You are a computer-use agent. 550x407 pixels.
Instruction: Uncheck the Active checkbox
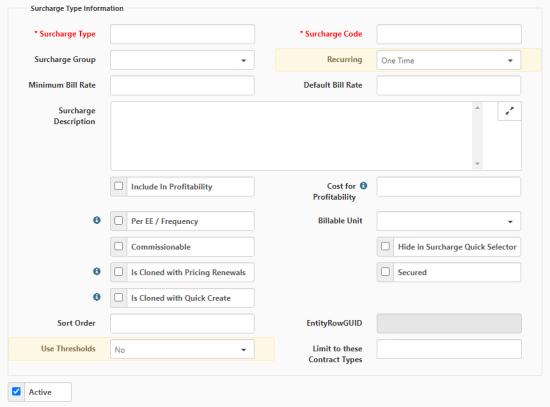[16, 391]
